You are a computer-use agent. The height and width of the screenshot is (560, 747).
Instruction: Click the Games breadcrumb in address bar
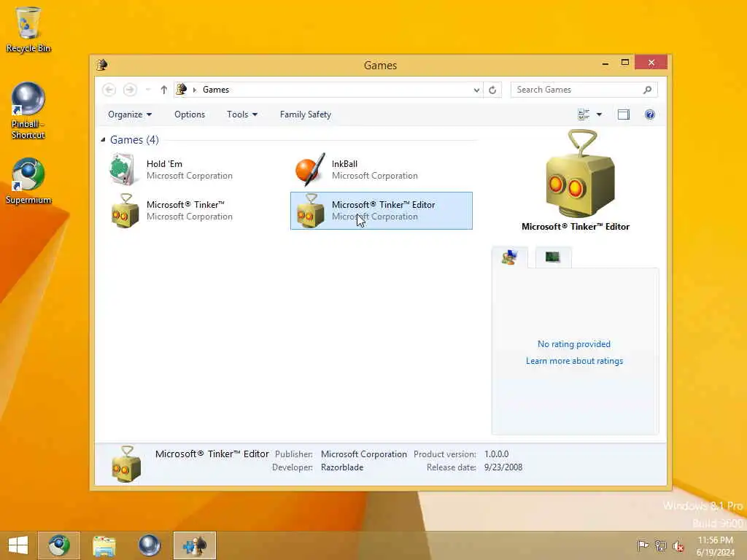click(216, 90)
